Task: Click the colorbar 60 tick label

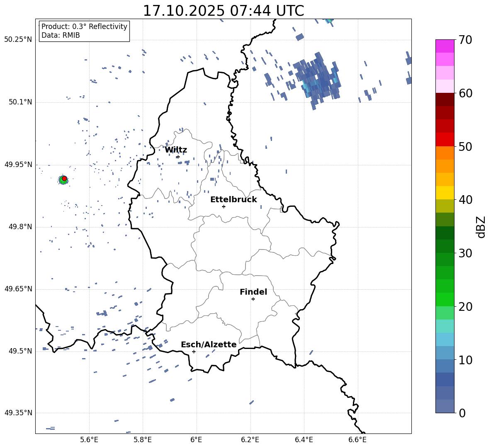Action: point(465,93)
